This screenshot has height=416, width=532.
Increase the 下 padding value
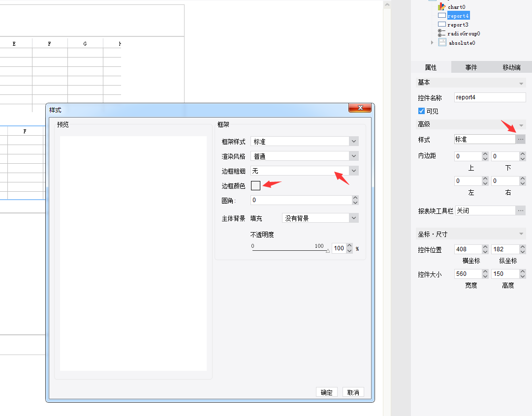point(523,154)
